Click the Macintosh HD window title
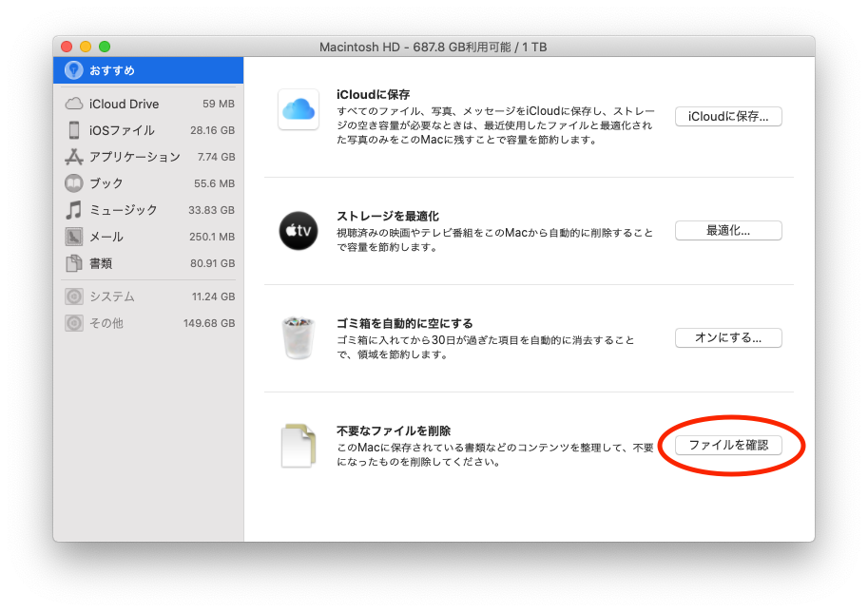This screenshot has height=612, width=868. click(x=434, y=47)
